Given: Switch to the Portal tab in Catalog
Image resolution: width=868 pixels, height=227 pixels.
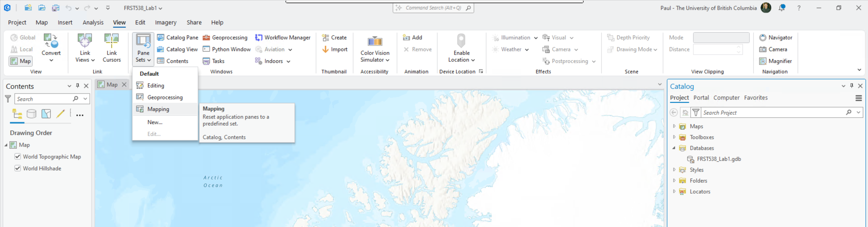Looking at the screenshot, I should pyautogui.click(x=701, y=97).
